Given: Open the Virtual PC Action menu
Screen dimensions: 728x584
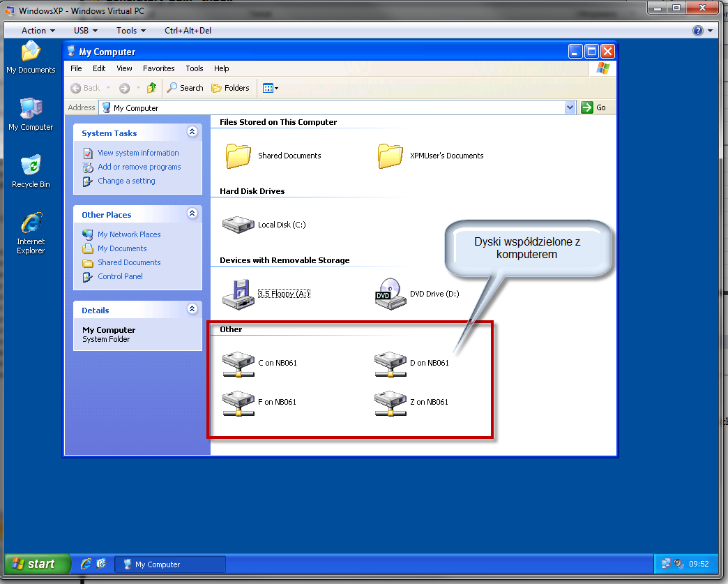Looking at the screenshot, I should (38, 31).
